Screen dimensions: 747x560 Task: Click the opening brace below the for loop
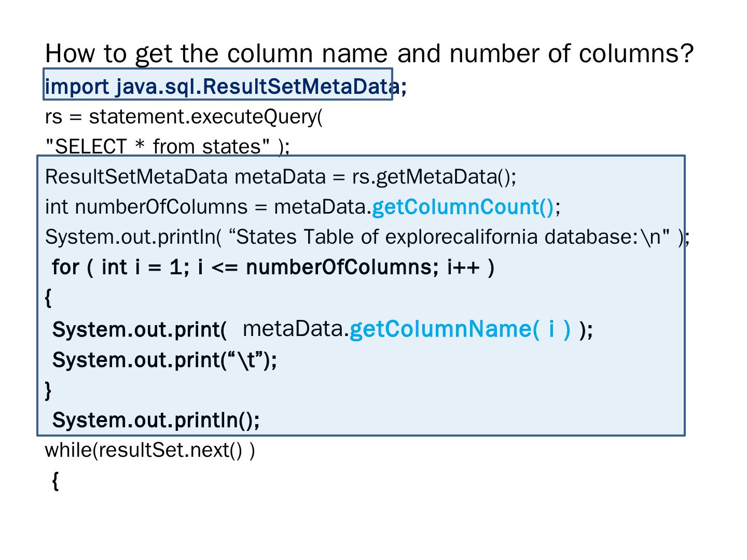click(x=48, y=298)
